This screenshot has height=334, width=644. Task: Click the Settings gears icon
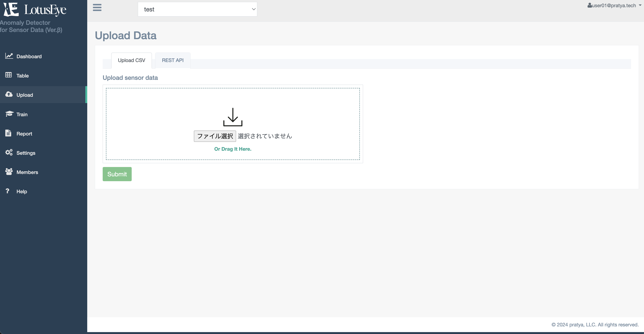9,152
